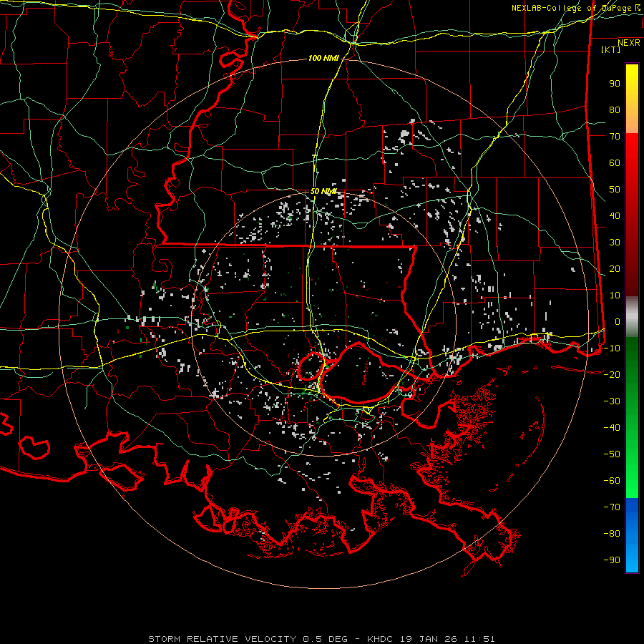The height and width of the screenshot is (644, 644).
Task: Click the 50 NMI range ring label
Action: pos(323,191)
